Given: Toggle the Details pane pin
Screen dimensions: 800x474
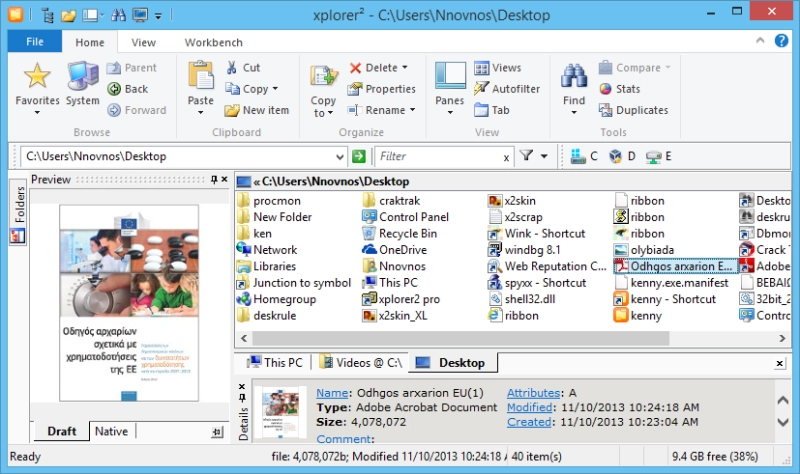Looking at the screenshot, I should click(242, 397).
